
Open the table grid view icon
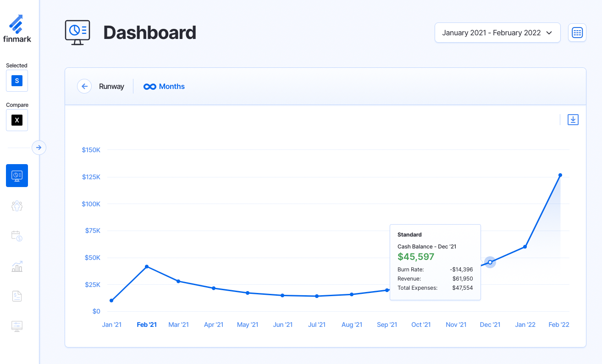coord(577,33)
